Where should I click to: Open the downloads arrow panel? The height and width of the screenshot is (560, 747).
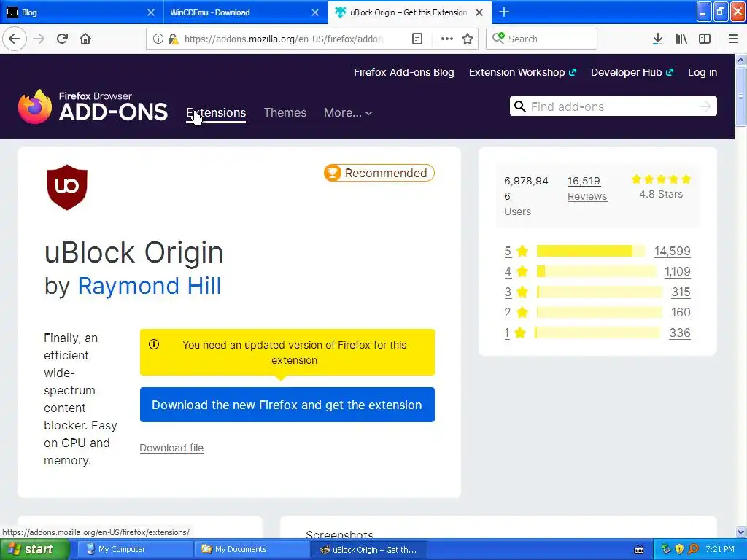(657, 39)
